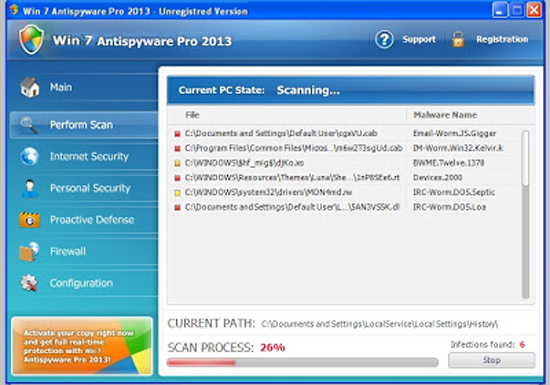Click file path ending in cgxVU.cab
Screen dimensions: 550x385
[x=281, y=133]
